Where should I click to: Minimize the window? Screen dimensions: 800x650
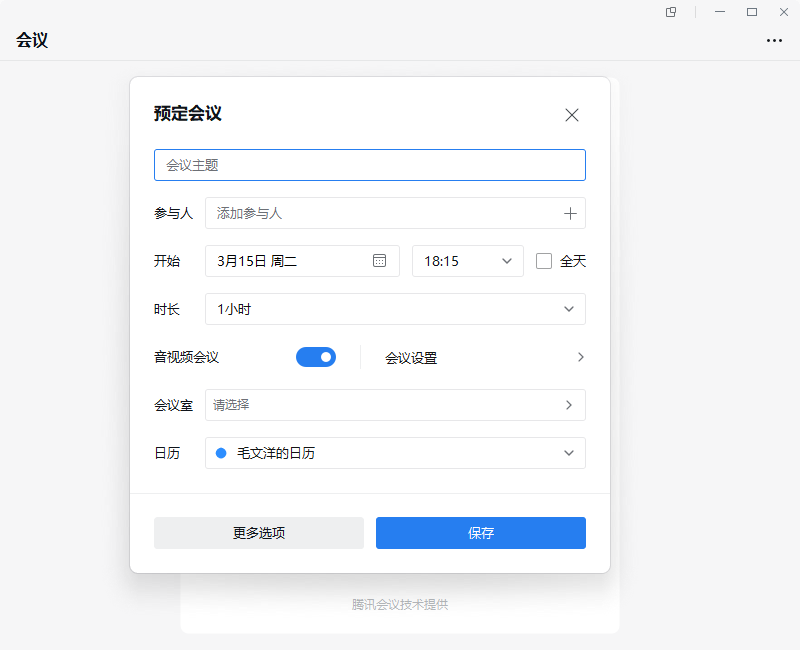tap(720, 12)
